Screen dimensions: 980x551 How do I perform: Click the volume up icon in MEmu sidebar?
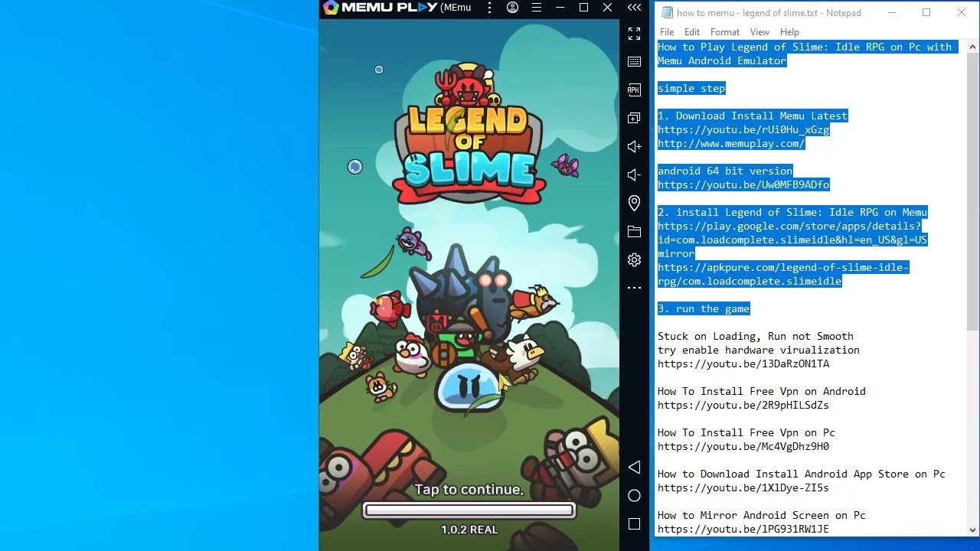point(634,146)
